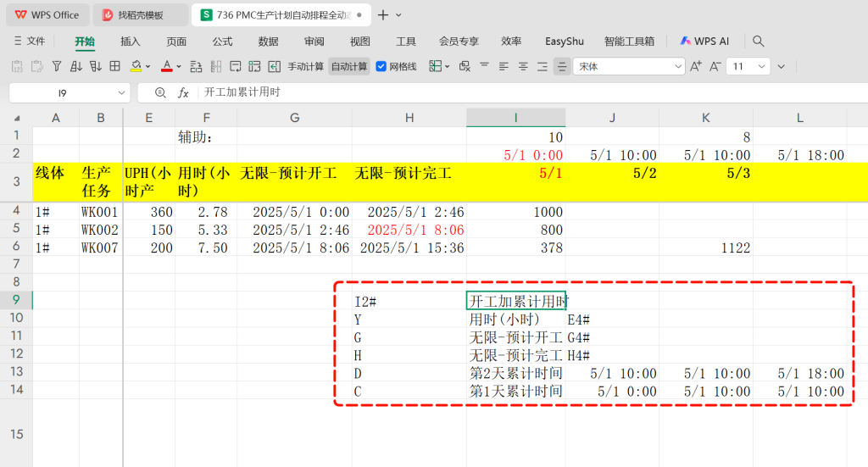Viewport: 868px width, 467px height.
Task: Open the 智能工具箱 tab
Action: click(x=630, y=42)
